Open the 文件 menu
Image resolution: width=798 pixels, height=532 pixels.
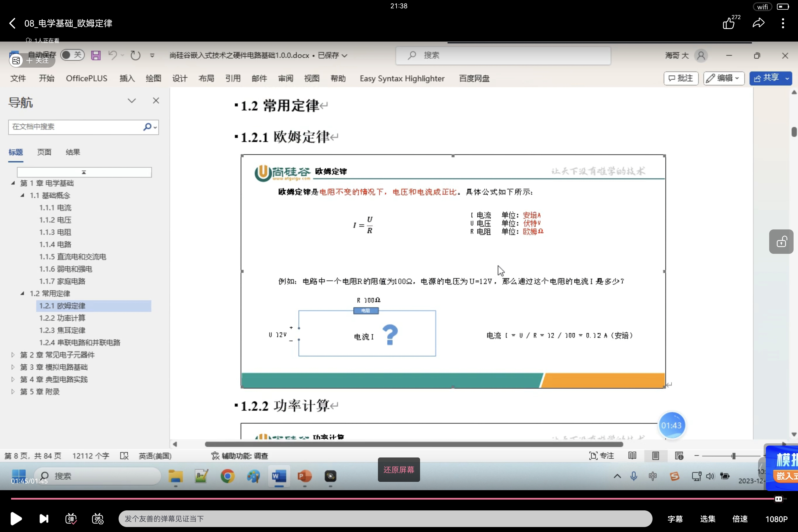point(18,78)
